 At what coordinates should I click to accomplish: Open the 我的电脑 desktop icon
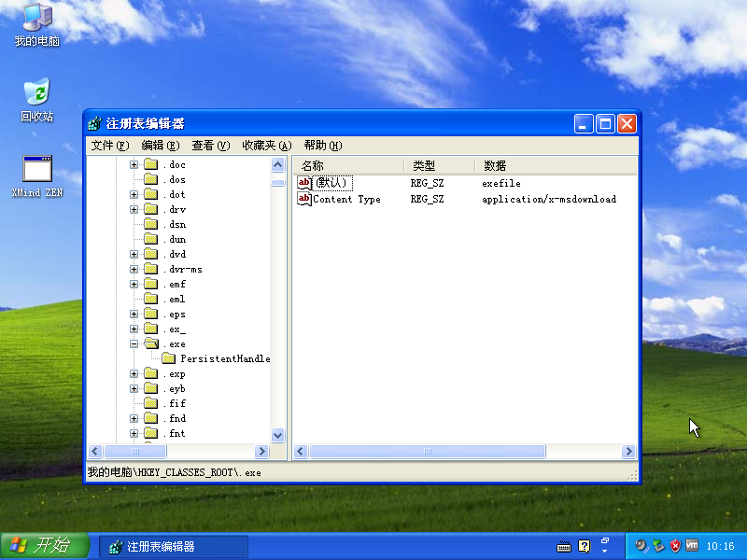(x=37, y=25)
